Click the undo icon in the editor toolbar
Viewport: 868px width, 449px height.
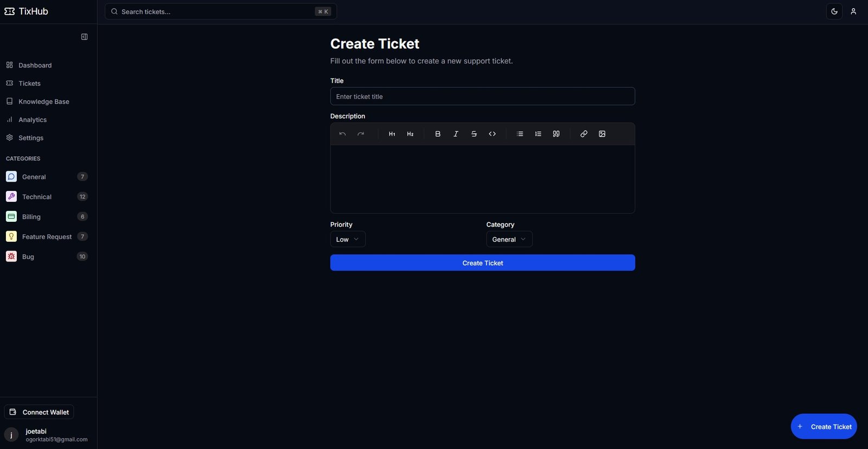click(x=342, y=134)
